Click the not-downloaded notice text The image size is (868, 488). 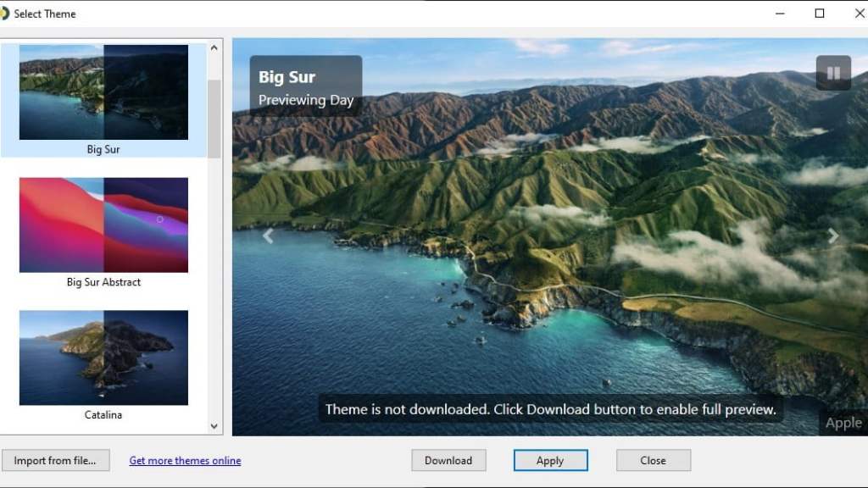551,409
